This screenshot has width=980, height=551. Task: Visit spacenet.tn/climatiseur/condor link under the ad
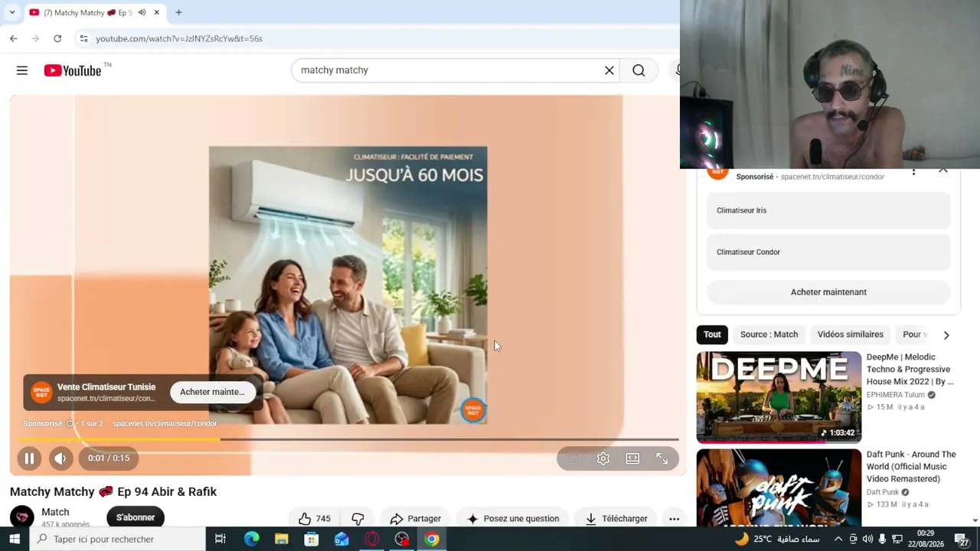pyautogui.click(x=165, y=423)
